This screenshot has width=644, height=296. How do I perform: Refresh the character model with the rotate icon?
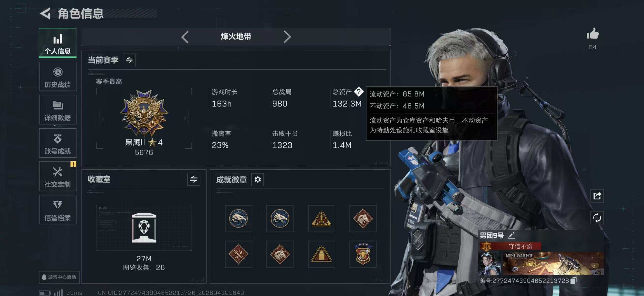pyautogui.click(x=597, y=217)
